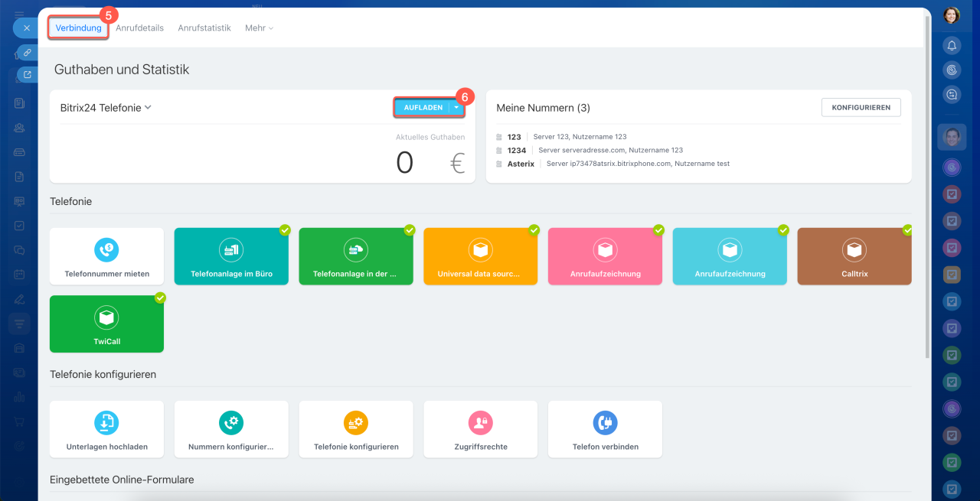This screenshot has height=501, width=980.
Task: Switch to the Anrufstatistik tab
Action: click(204, 28)
